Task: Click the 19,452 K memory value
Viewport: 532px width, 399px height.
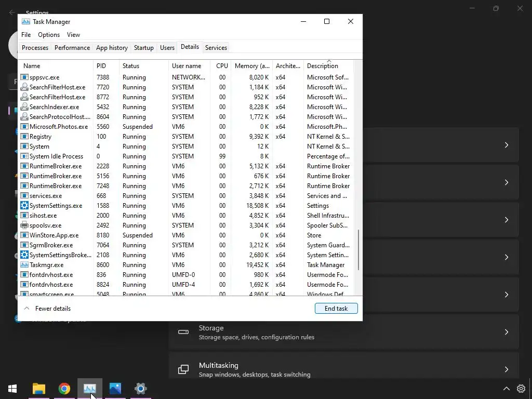Action: (x=257, y=264)
